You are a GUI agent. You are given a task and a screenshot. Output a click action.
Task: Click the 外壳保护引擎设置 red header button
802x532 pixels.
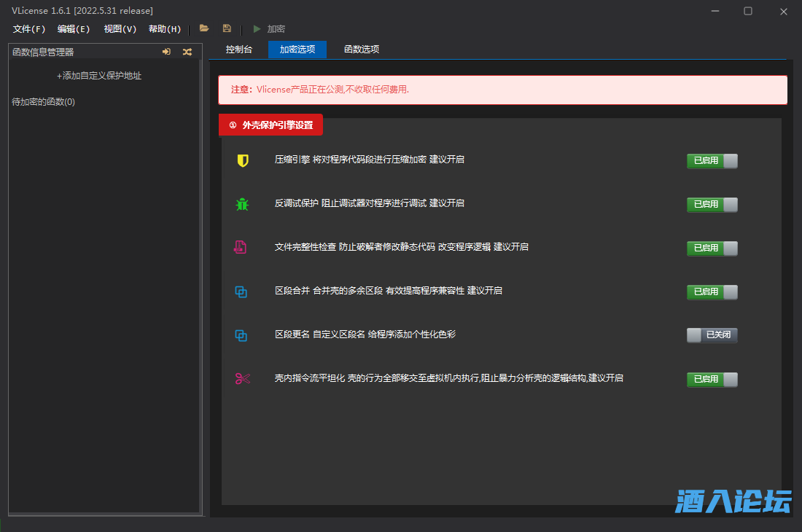point(271,125)
